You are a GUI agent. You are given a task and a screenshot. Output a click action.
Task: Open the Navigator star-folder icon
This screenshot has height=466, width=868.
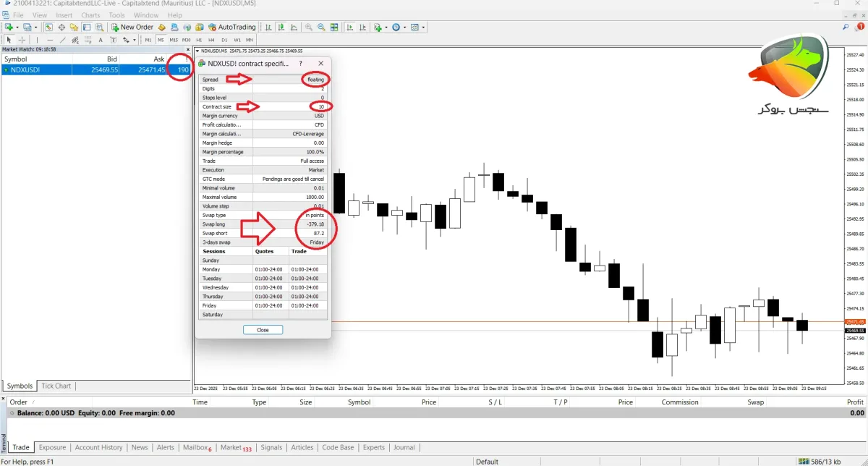coord(74,27)
